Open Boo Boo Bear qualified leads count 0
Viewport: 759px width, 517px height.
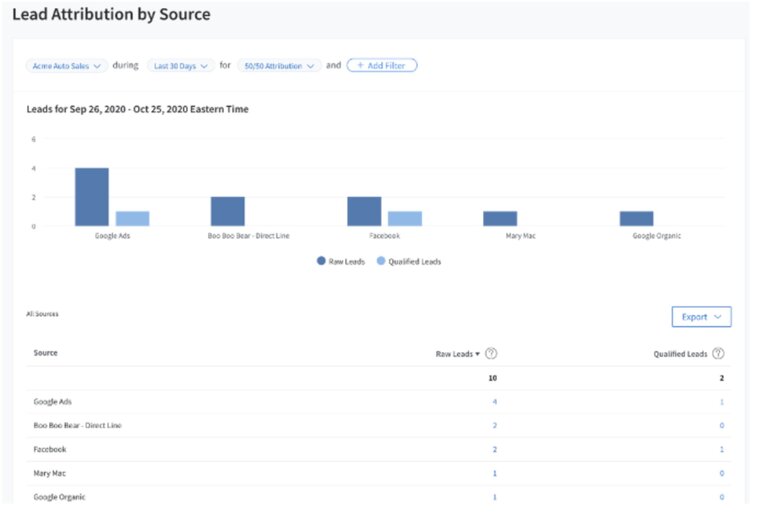pos(722,426)
